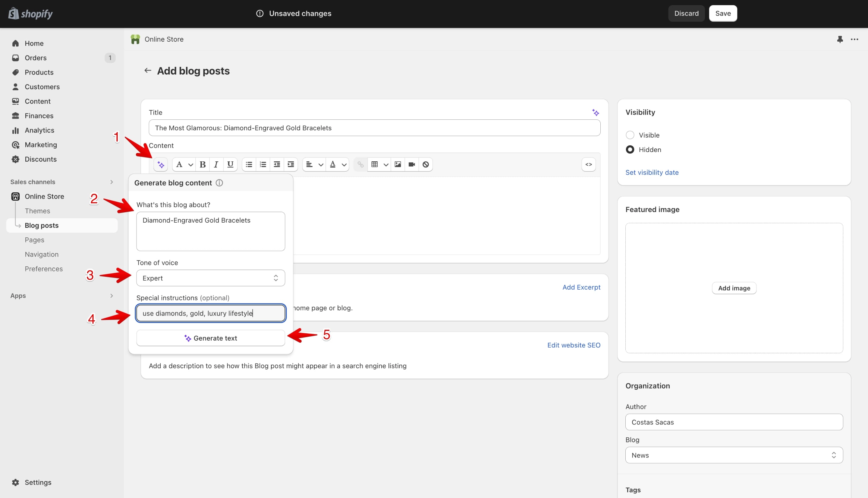Click the Generate text button
The width and height of the screenshot is (868, 498).
coord(210,338)
